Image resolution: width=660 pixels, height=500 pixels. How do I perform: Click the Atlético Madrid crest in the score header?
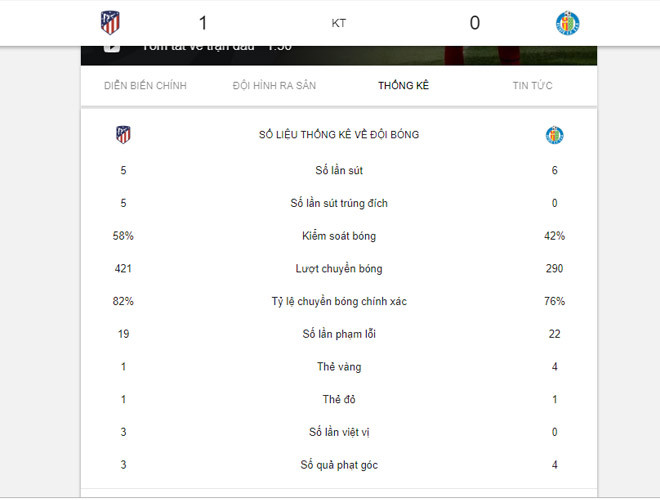coord(110,23)
